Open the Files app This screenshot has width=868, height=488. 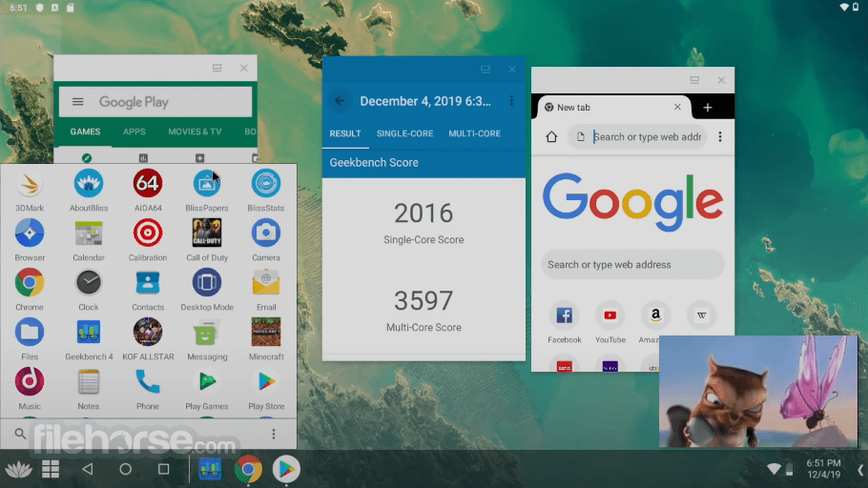[30, 332]
